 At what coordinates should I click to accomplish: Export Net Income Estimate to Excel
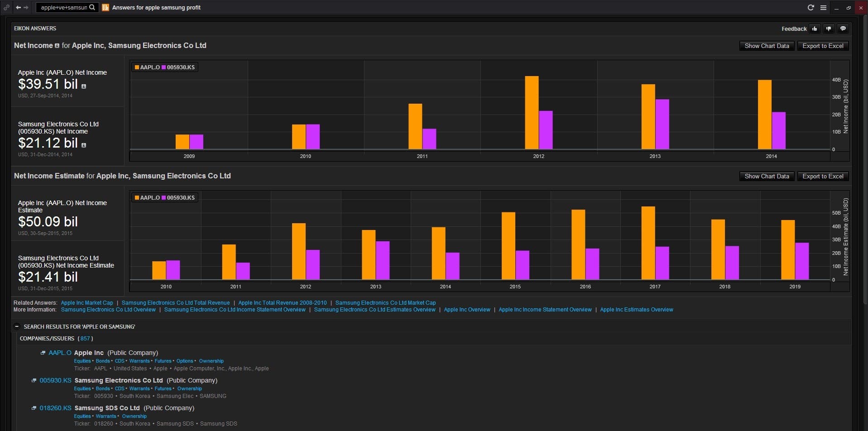[823, 176]
